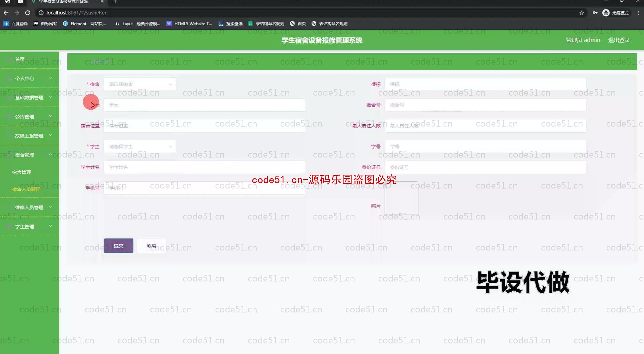Open the 请选择宿舍 dropdown
Image resolution: width=644 pixels, height=354 pixels.
tap(140, 84)
